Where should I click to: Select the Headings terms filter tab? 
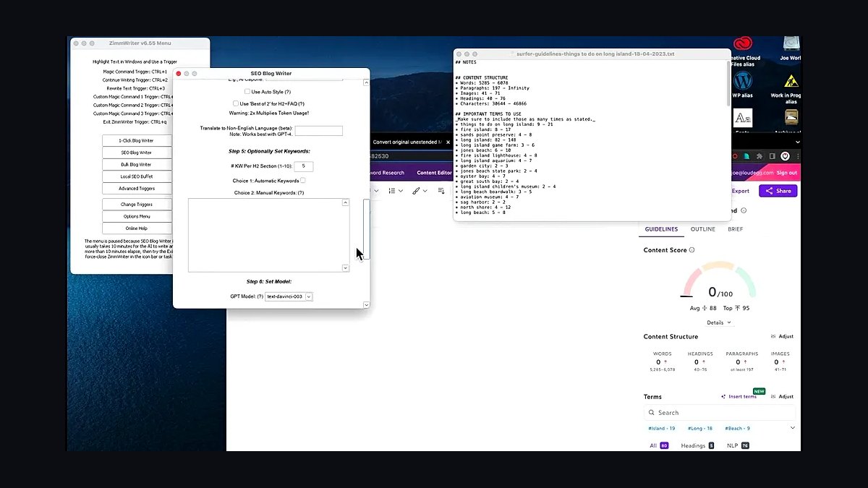697,445
